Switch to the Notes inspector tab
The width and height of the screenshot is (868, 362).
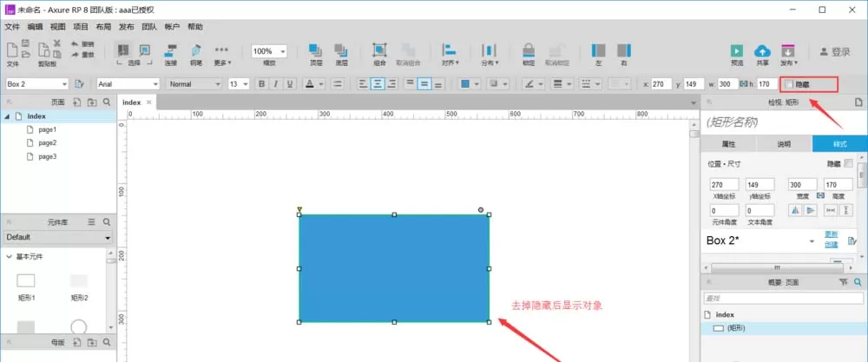pos(785,144)
